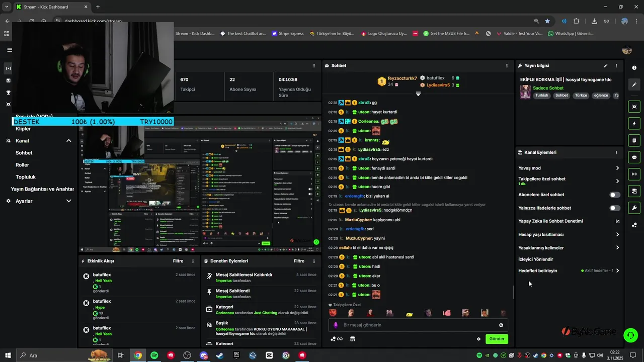Click the pencil edit icon in right sidebar
The width and height of the screenshot is (644, 362).
pyautogui.click(x=634, y=84)
